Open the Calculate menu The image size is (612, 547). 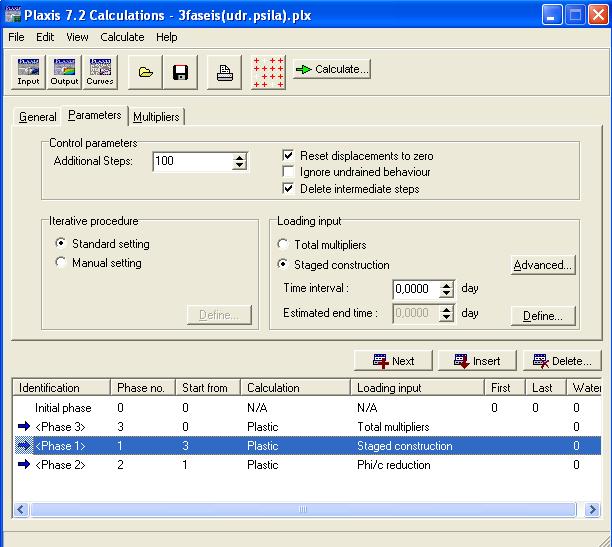(122, 37)
